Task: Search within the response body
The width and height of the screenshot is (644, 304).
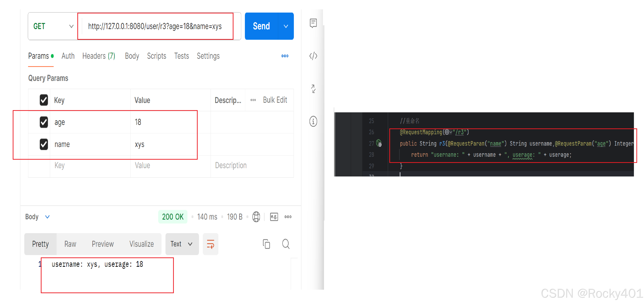Action: (x=286, y=244)
